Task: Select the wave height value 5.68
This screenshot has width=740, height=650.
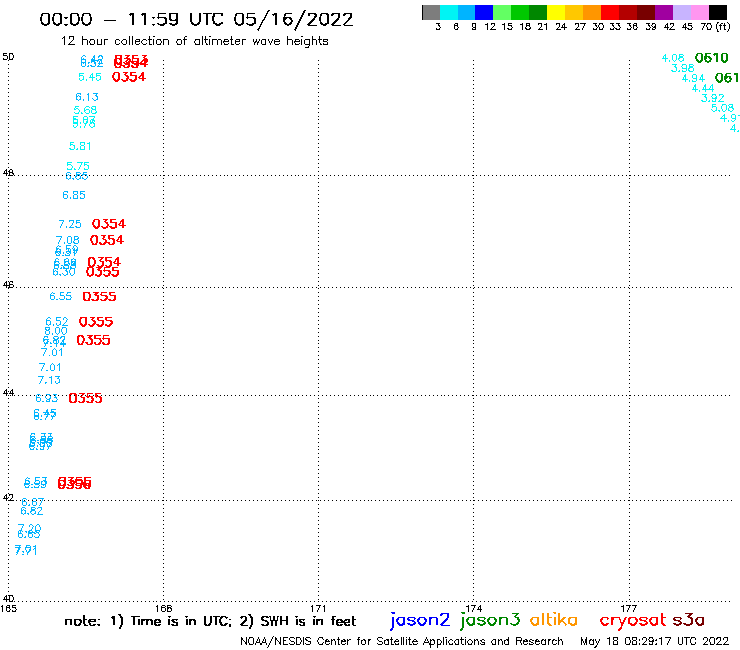Action: coord(85,110)
